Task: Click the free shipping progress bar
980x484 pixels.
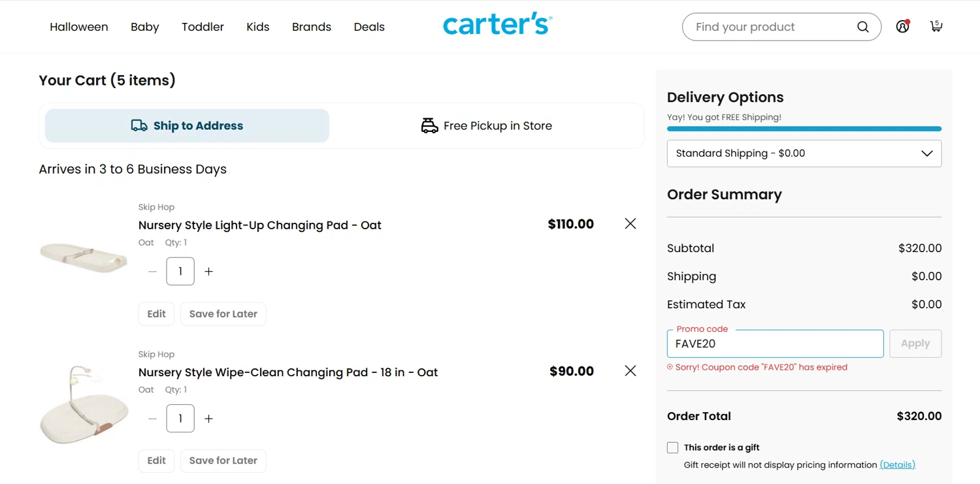Action: [804, 129]
